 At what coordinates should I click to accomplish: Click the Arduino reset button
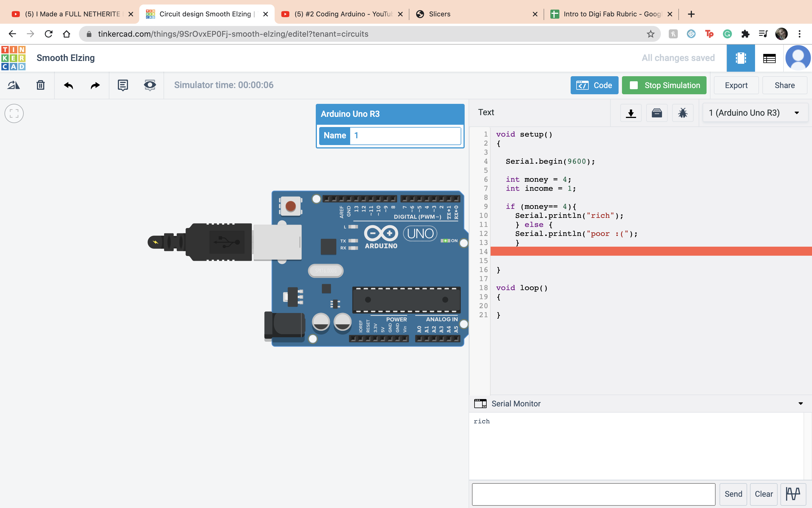point(291,206)
